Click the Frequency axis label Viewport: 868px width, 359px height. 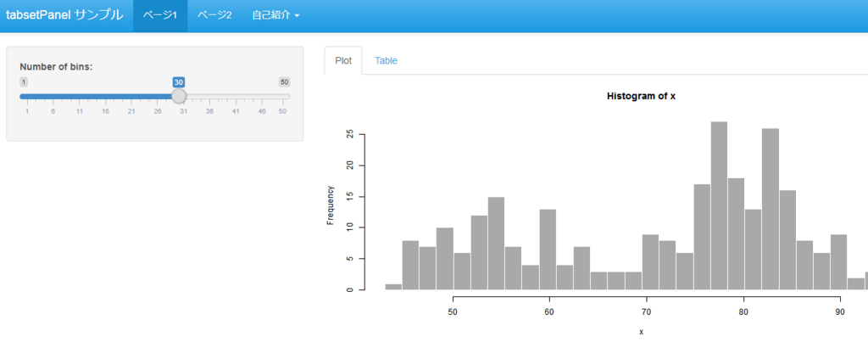[331, 205]
